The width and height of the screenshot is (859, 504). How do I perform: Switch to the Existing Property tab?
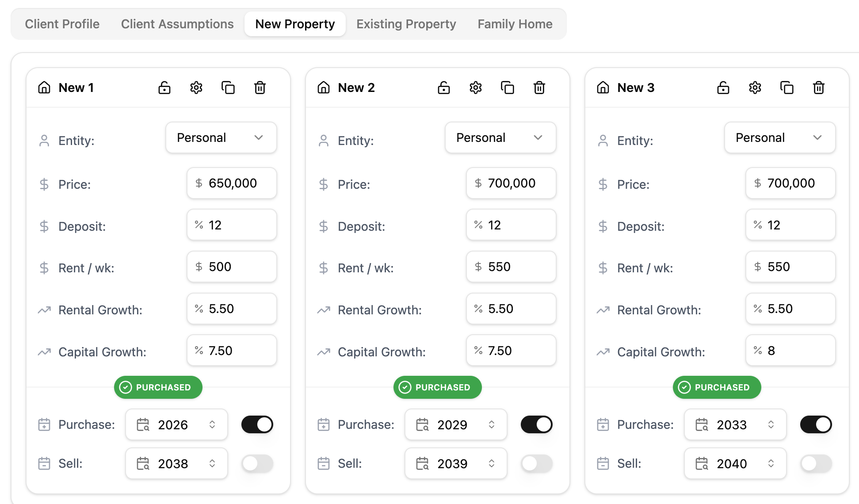(x=406, y=24)
